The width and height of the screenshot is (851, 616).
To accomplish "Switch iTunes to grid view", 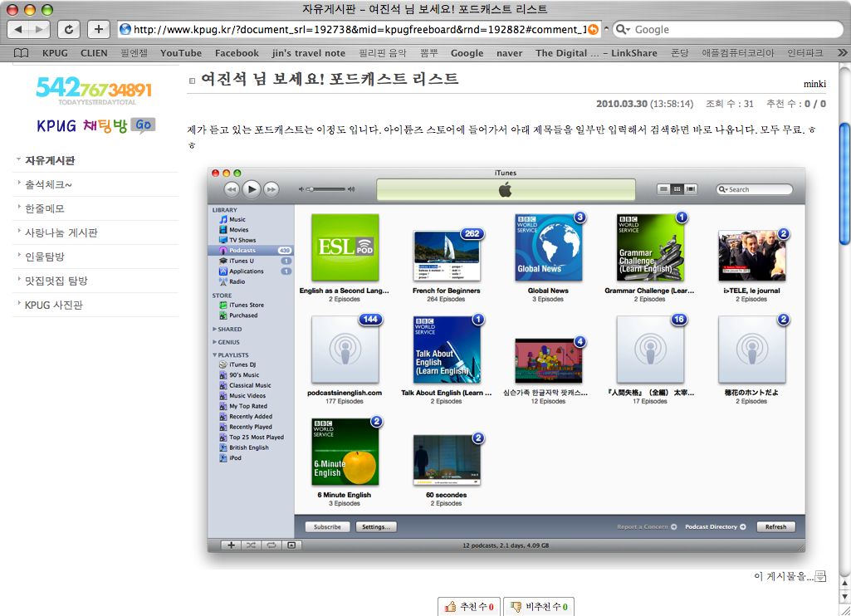I will (677, 189).
